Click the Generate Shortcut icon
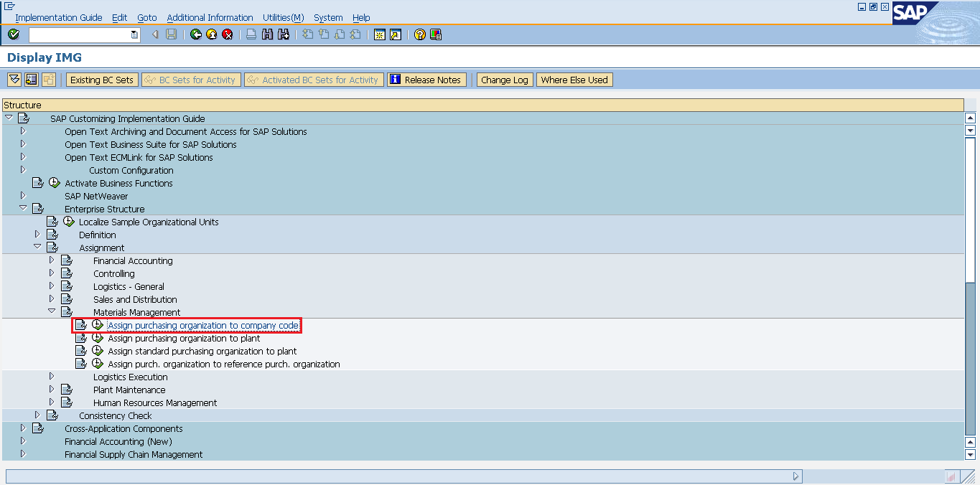 point(396,34)
